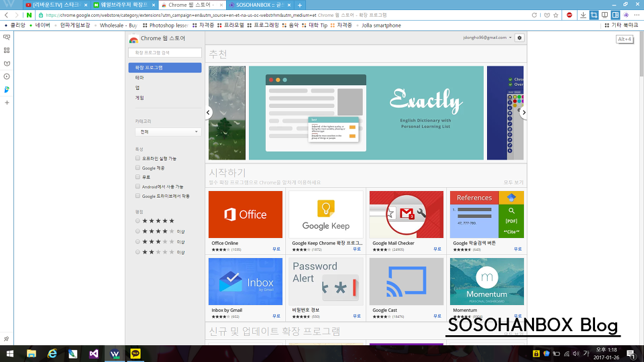
Task: Switch to the SOSOHANBOX tab
Action: [x=259, y=5]
